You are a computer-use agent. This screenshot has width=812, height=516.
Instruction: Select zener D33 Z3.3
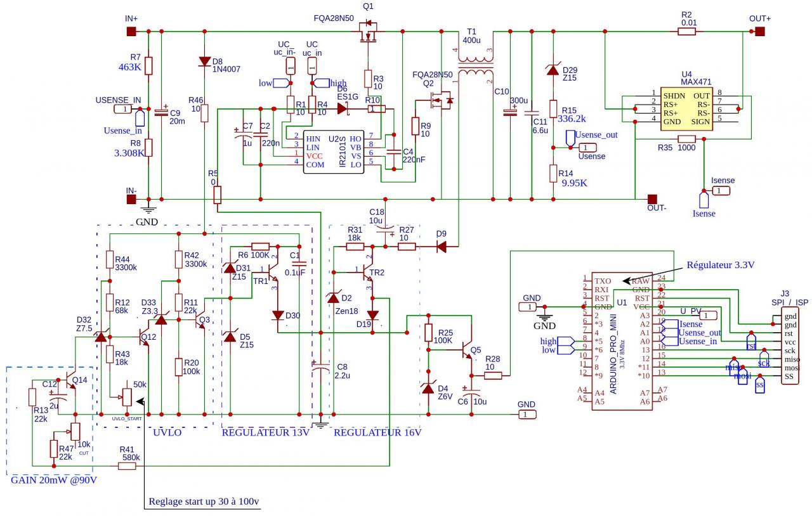(x=161, y=320)
